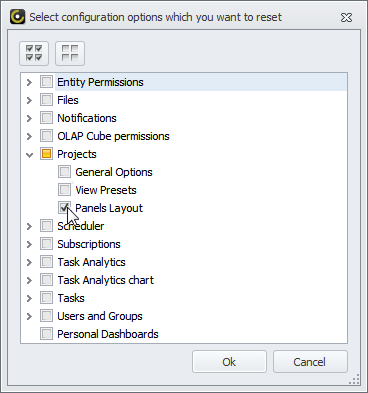
Task: Expand the Task Analytics chart node
Action: (29, 280)
